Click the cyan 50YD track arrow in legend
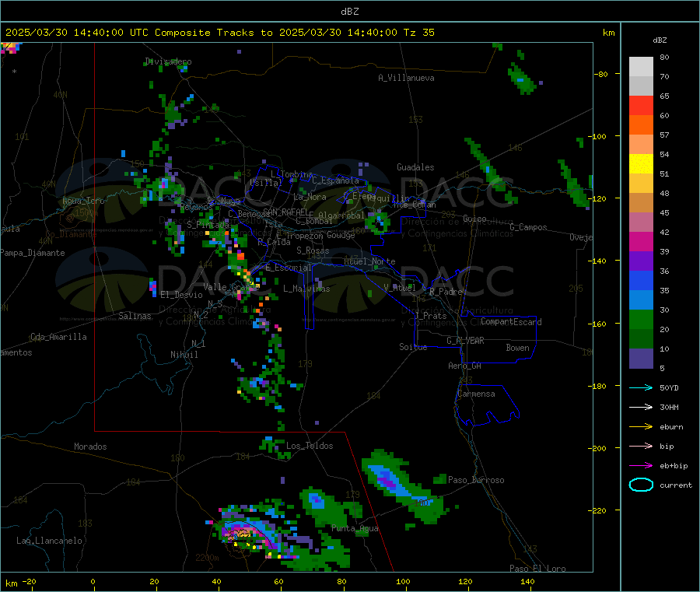 [641, 387]
